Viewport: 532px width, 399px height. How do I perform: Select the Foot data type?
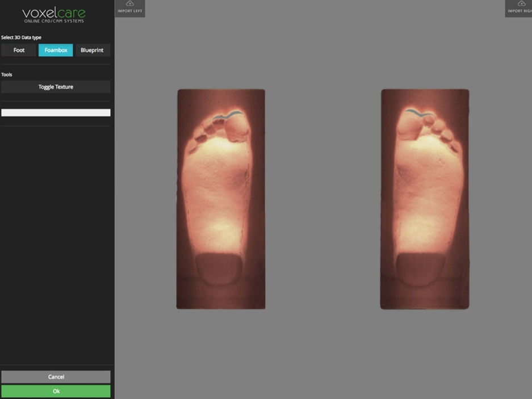tap(19, 50)
